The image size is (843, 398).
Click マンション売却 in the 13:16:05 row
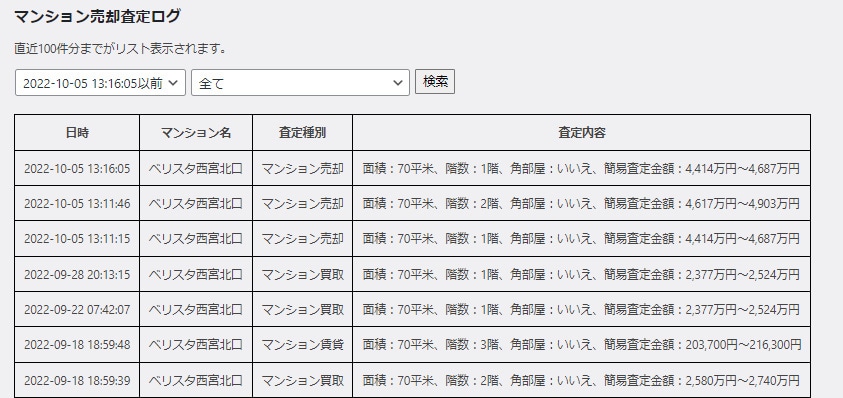click(x=302, y=168)
